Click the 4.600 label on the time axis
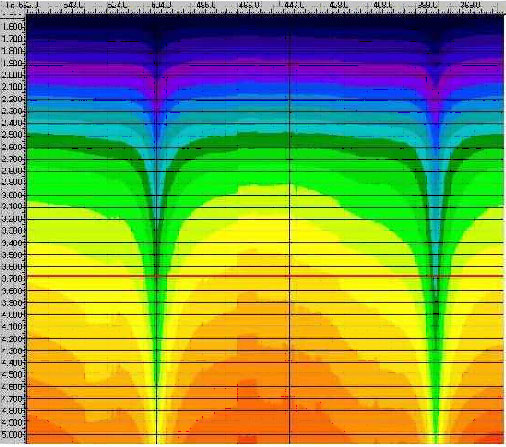The width and height of the screenshot is (506, 447). [x=13, y=387]
